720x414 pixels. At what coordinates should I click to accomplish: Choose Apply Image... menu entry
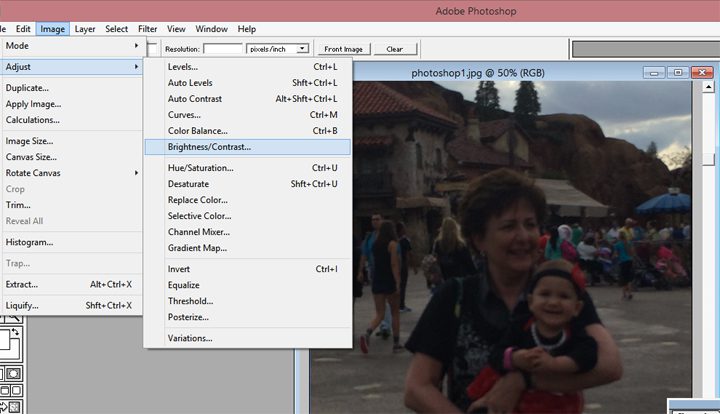click(x=71, y=104)
